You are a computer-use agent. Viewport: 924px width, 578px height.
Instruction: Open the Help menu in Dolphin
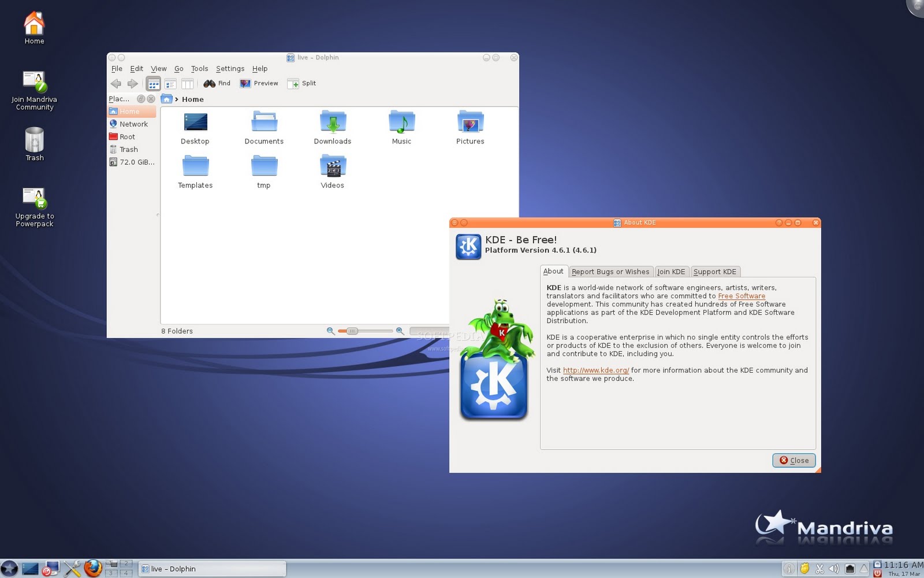pyautogui.click(x=260, y=68)
